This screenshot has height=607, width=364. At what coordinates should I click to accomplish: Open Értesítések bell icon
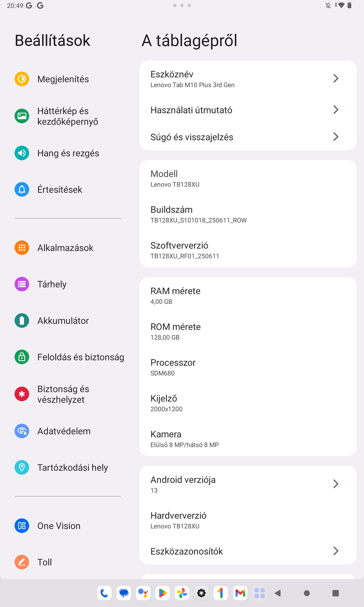pyautogui.click(x=22, y=190)
